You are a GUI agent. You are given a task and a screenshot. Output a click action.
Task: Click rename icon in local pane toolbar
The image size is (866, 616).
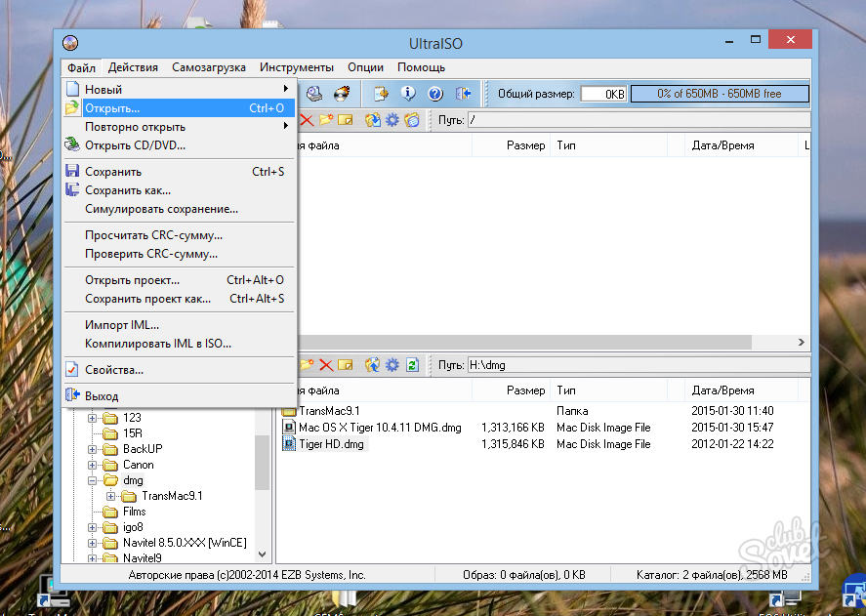point(346,365)
